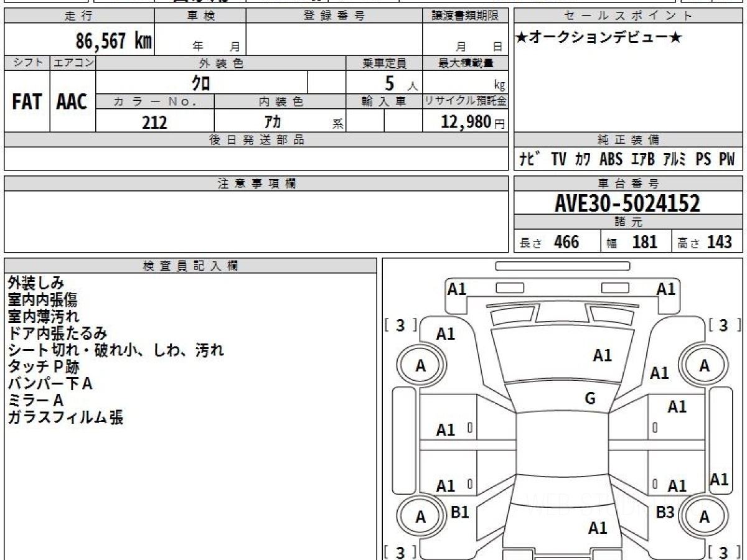The height and width of the screenshot is (560, 747).
Task: Click the リサイクル預託金 header
Action: click(466, 101)
